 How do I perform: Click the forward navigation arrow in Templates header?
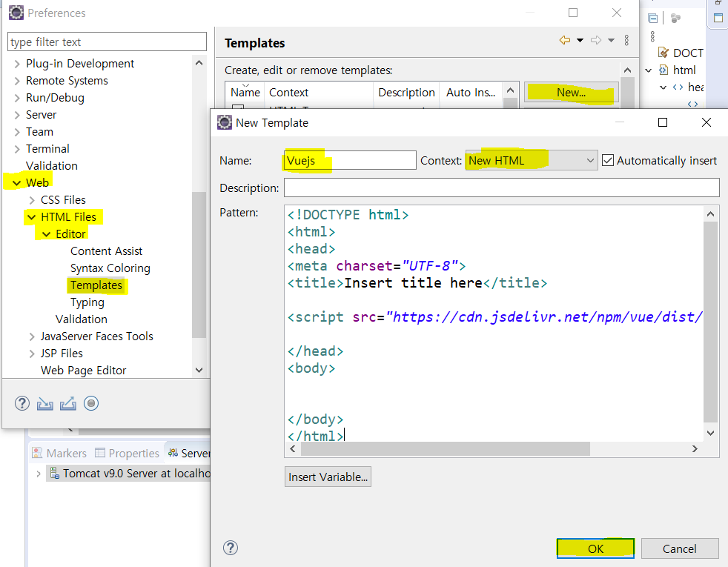596,40
